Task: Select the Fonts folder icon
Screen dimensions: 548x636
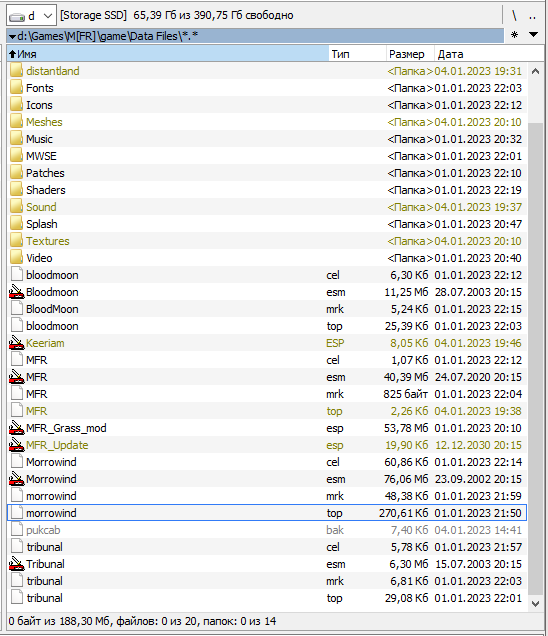Action: (16, 88)
